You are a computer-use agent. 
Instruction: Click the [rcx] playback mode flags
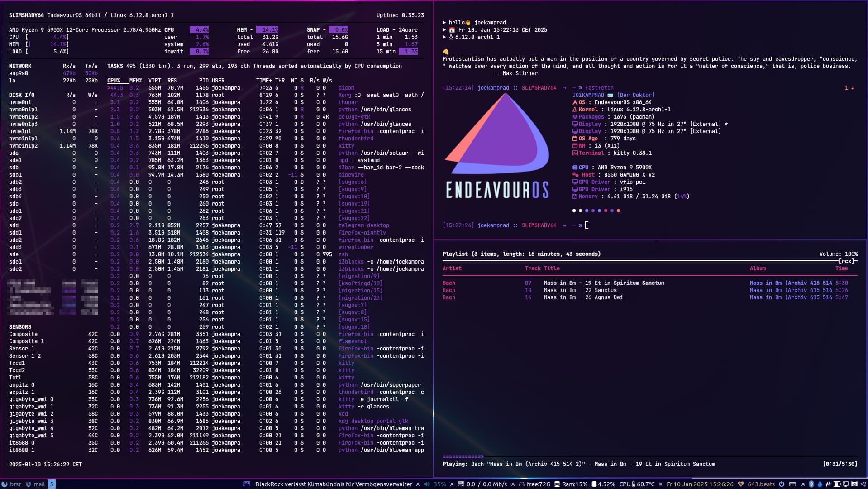(847, 261)
